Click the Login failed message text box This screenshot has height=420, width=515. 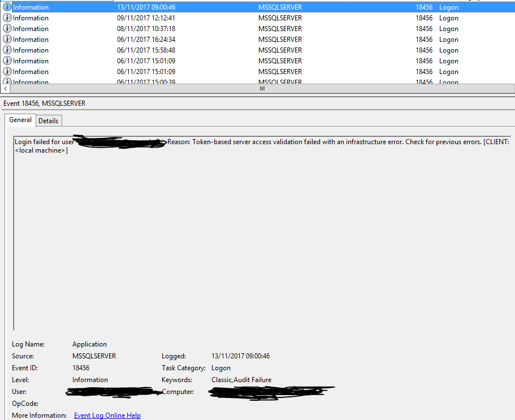[262, 233]
